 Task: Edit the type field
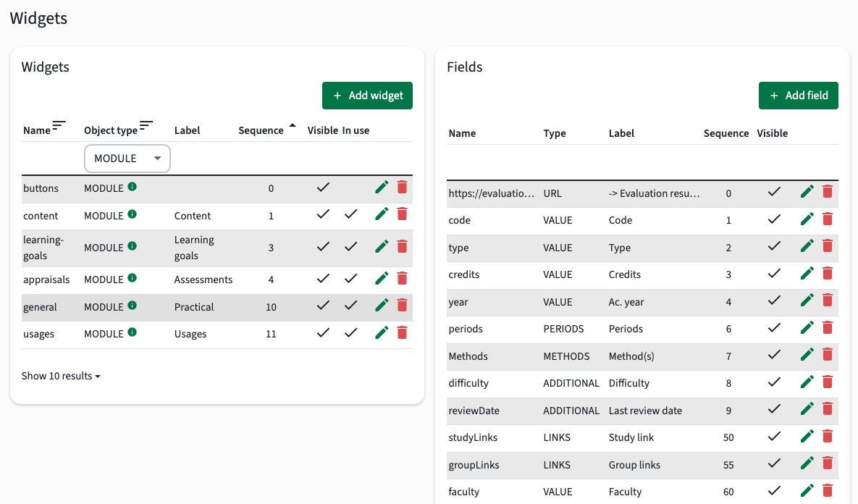click(x=807, y=246)
